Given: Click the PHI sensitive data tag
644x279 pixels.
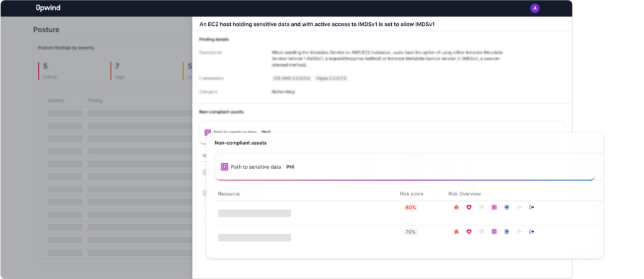Looking at the screenshot, I should 291,167.
